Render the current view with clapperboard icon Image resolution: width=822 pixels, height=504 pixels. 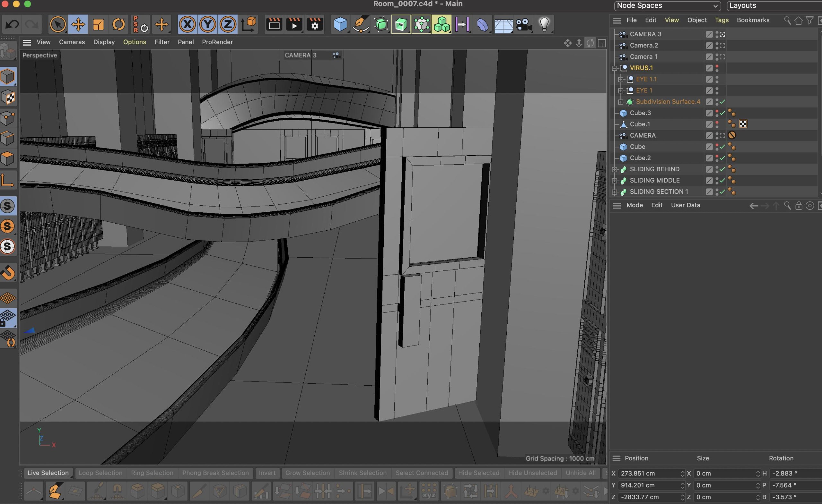pos(274,24)
